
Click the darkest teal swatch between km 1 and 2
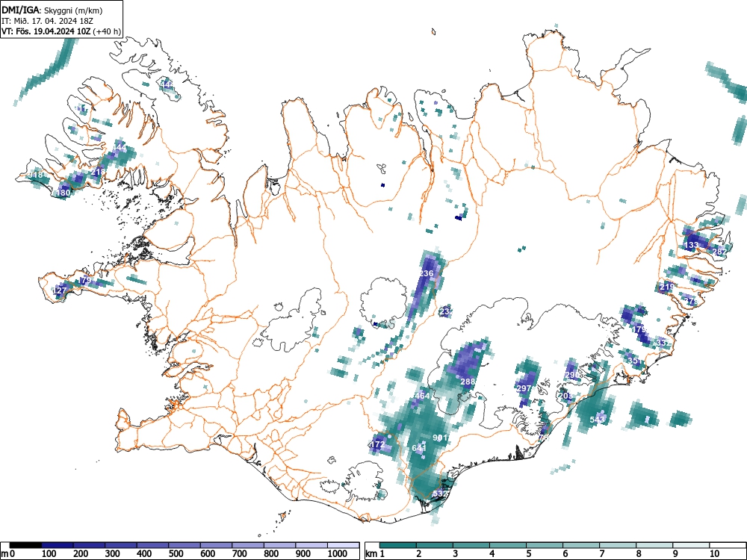398,545
